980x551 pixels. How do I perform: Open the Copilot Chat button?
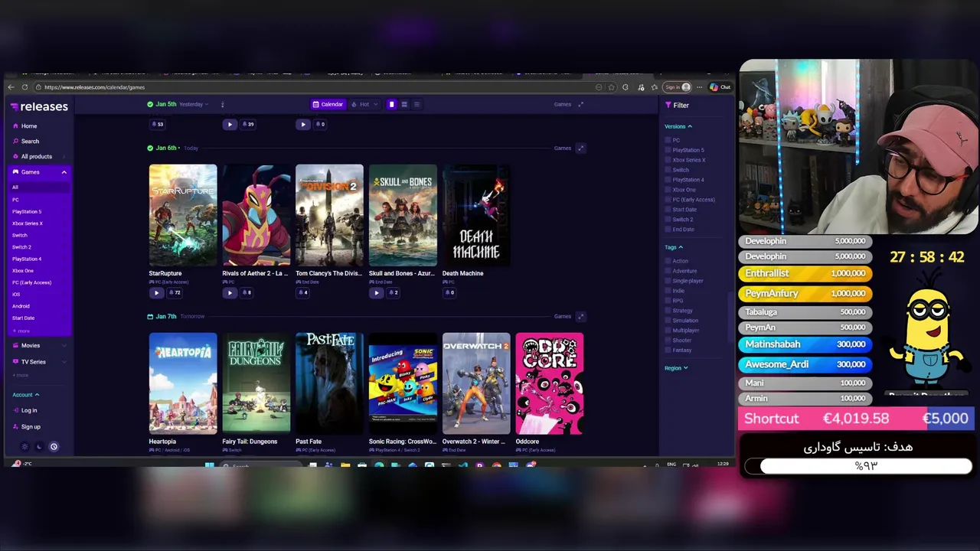(x=720, y=87)
